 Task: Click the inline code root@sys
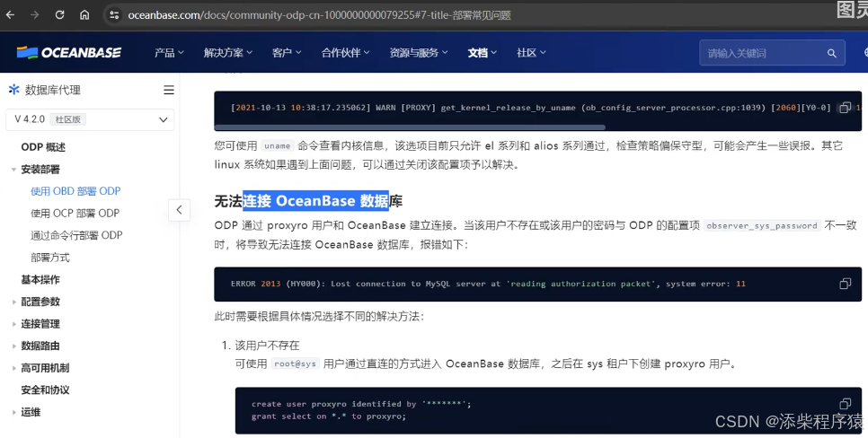point(295,364)
